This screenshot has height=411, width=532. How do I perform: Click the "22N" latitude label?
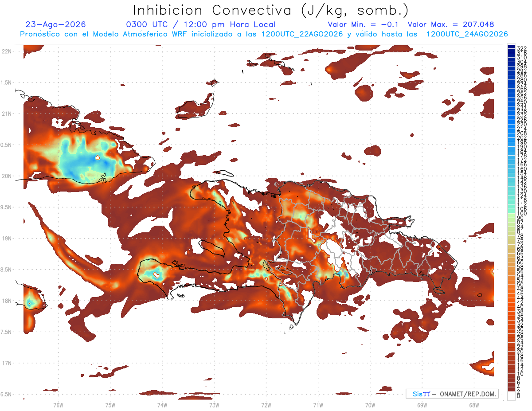pos(6,51)
